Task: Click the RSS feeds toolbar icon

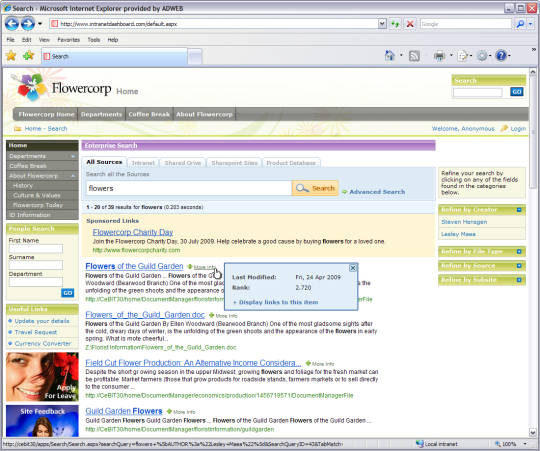Action: pos(414,56)
